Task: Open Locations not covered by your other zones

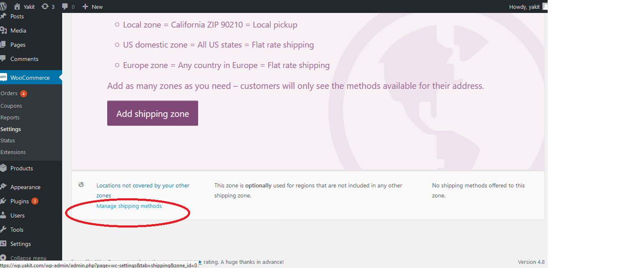Action: (x=143, y=186)
